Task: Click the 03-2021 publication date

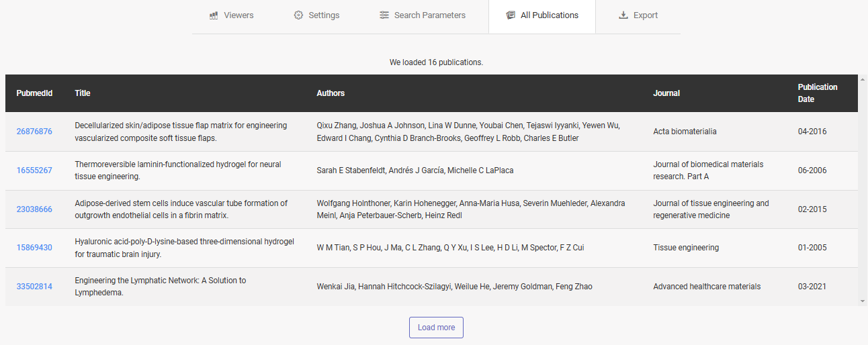Action: pos(812,287)
